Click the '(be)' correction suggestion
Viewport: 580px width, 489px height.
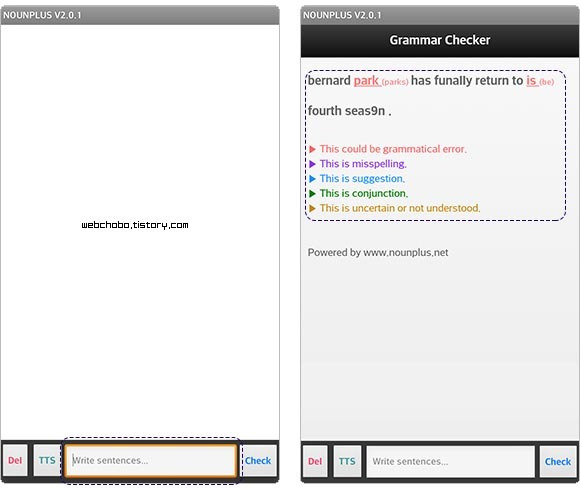click(547, 82)
